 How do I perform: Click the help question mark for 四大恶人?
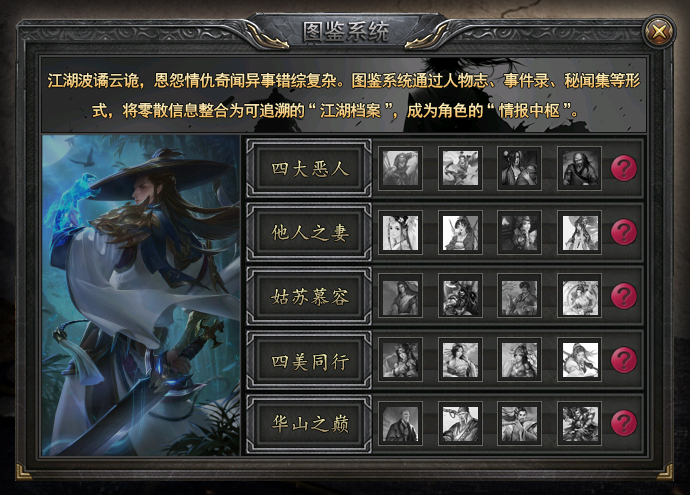pos(624,168)
